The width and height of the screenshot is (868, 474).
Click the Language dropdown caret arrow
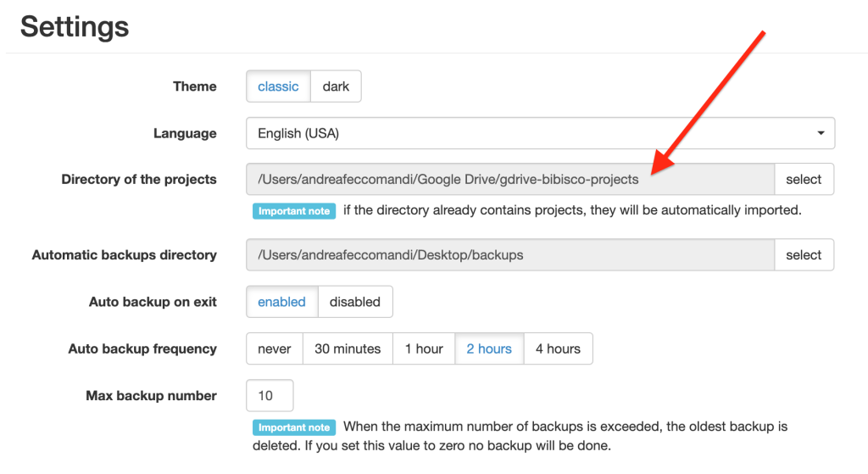coord(821,133)
